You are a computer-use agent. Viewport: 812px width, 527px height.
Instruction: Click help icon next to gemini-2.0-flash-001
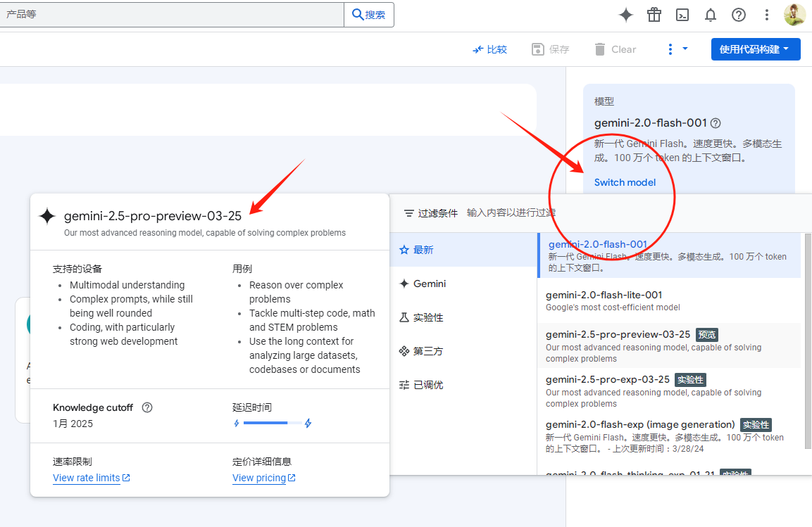pos(716,123)
